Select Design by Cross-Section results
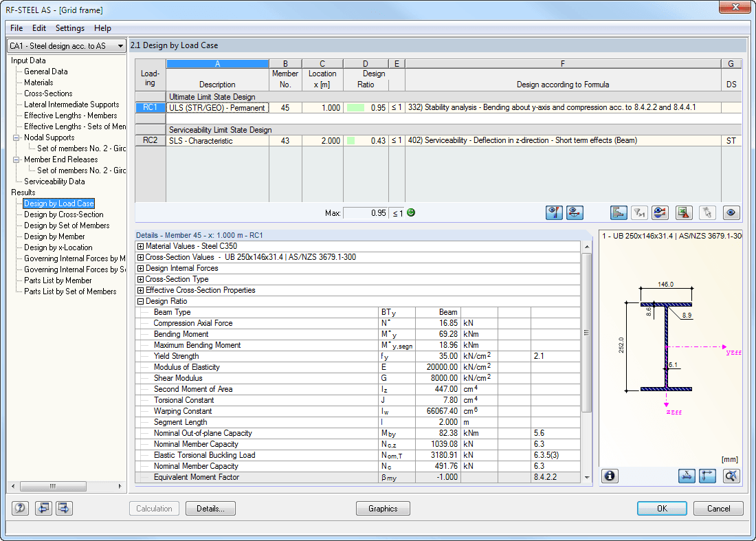756x541 pixels. point(64,214)
